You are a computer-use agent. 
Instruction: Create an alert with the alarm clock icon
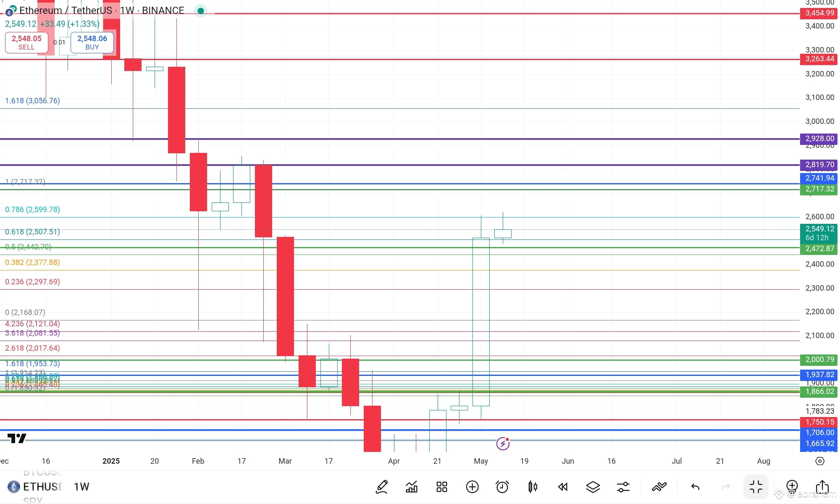[502, 487]
